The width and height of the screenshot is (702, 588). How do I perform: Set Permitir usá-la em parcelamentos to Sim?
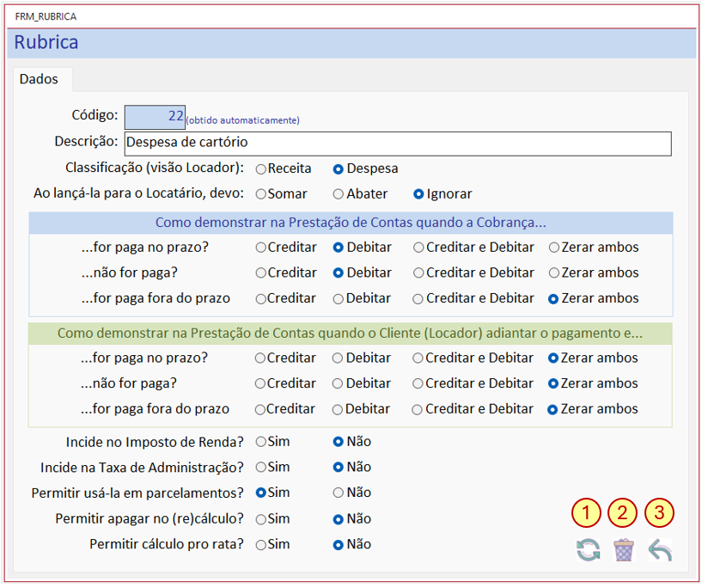(x=261, y=493)
